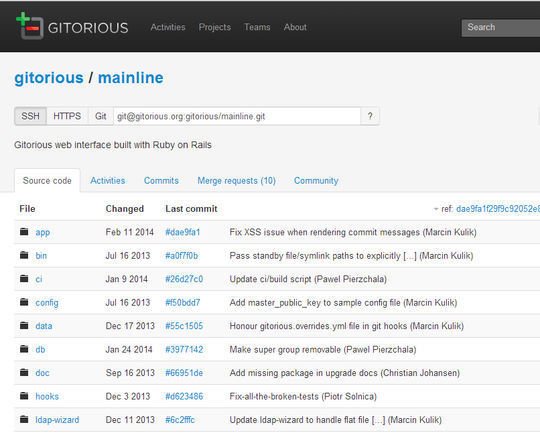Click the Gitorious logo icon
Viewport: 540px width, 435px height.
click(x=30, y=25)
